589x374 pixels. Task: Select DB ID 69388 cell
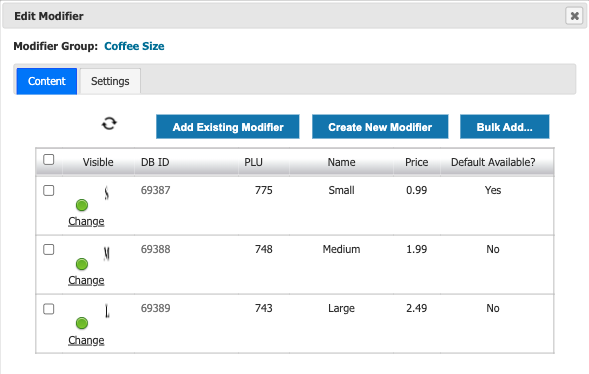(x=156, y=249)
